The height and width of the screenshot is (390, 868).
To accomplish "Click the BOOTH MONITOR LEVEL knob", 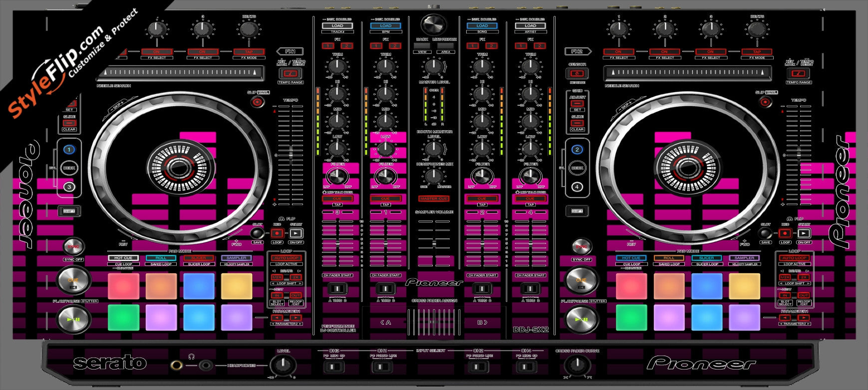I will (x=434, y=148).
